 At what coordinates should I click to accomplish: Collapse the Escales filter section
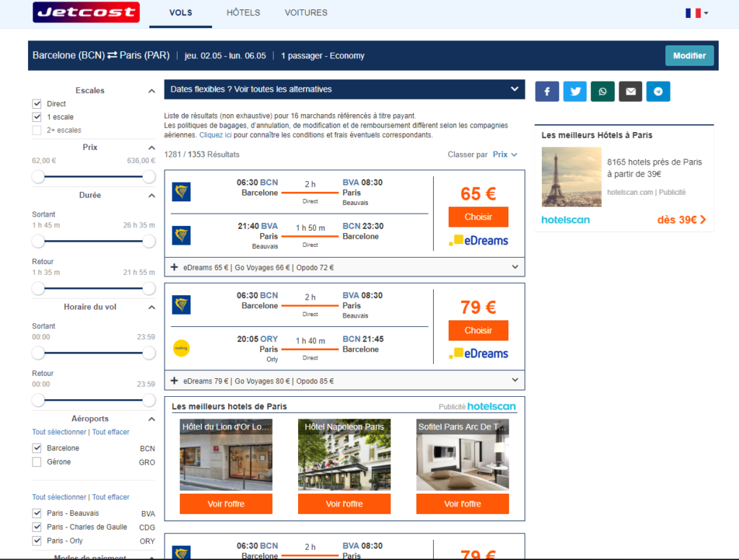151,90
